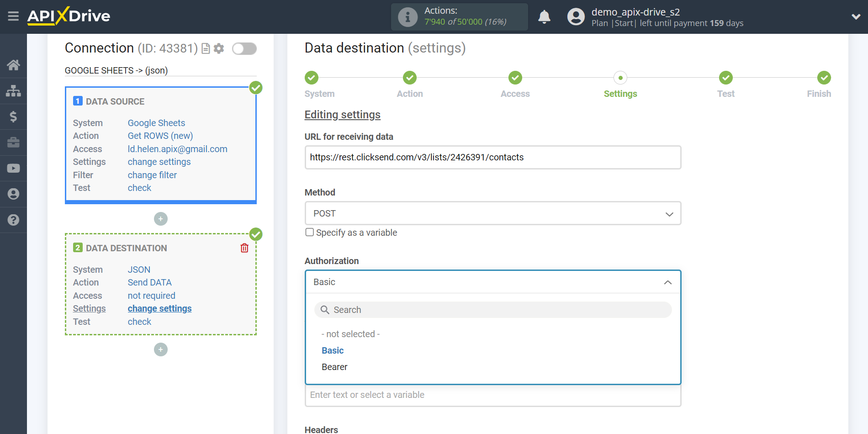Go to Settings step
The image size is (868, 434).
tap(620, 78)
